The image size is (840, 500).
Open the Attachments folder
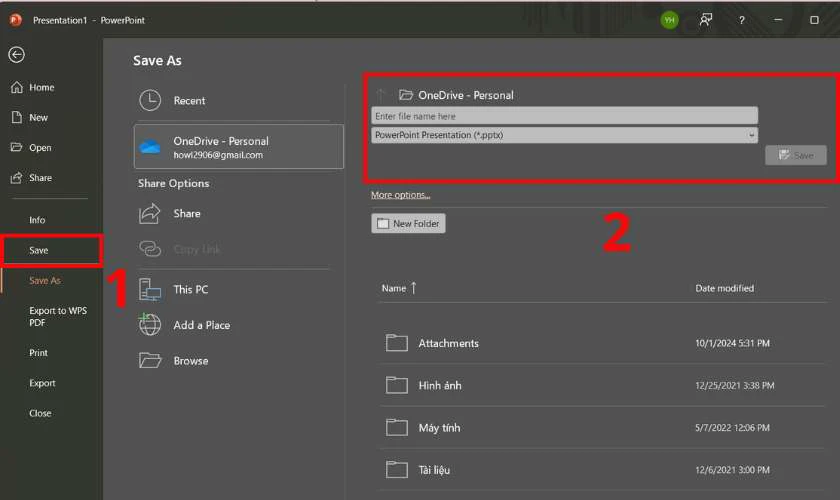602,343
